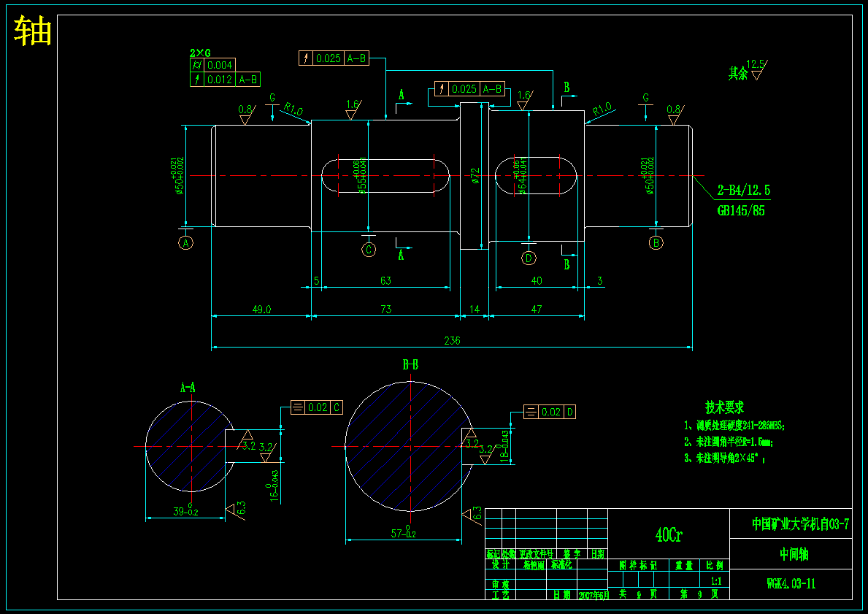The image size is (868, 614).
Task: Select the '18-0.043' keyway width dimension
Action: [504, 446]
